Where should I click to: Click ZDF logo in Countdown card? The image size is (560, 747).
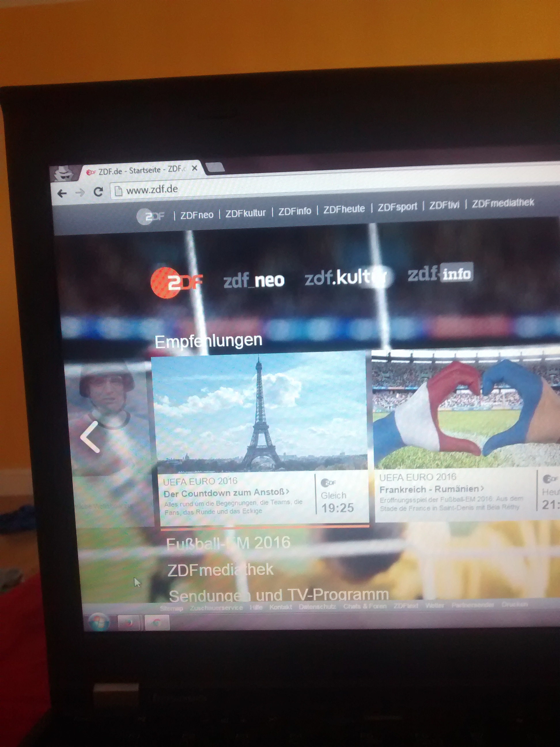point(329,482)
